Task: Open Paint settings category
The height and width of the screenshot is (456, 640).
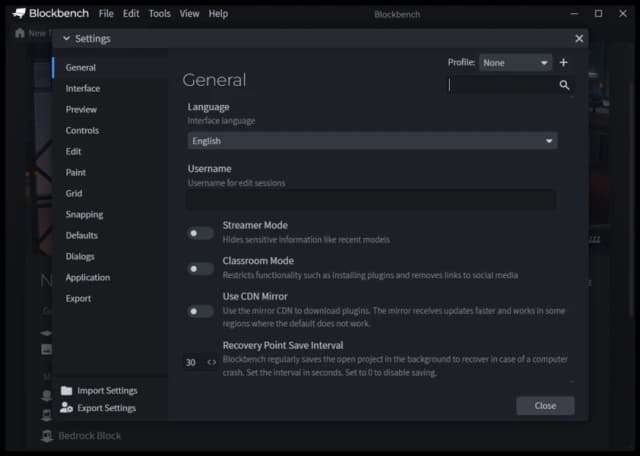Action: 110,172
